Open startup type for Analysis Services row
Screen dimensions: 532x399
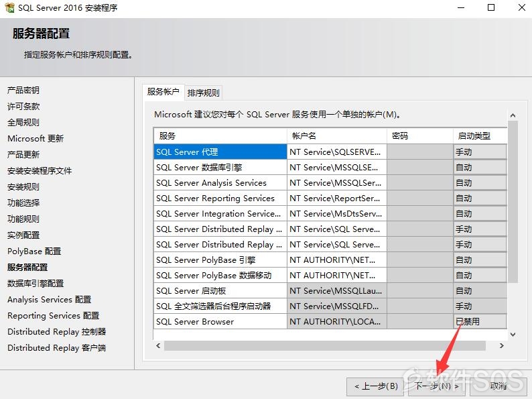[480, 182]
